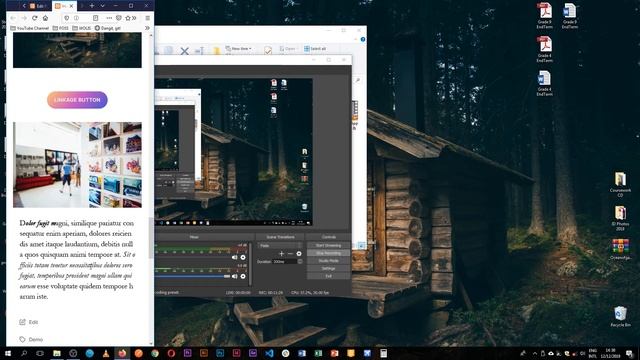
Task: List all Firefox tabs dropdown arrow
Action: click(102, 6)
